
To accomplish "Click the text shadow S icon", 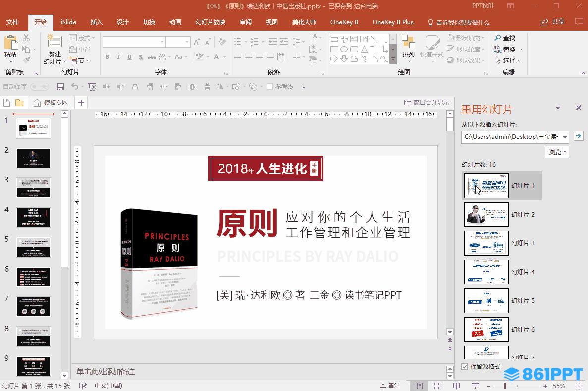I will (x=141, y=57).
